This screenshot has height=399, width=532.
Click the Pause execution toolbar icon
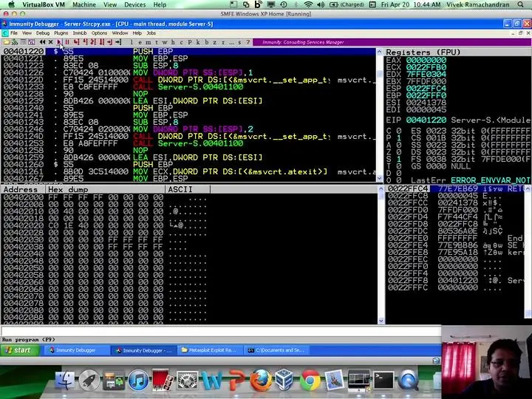(67, 42)
